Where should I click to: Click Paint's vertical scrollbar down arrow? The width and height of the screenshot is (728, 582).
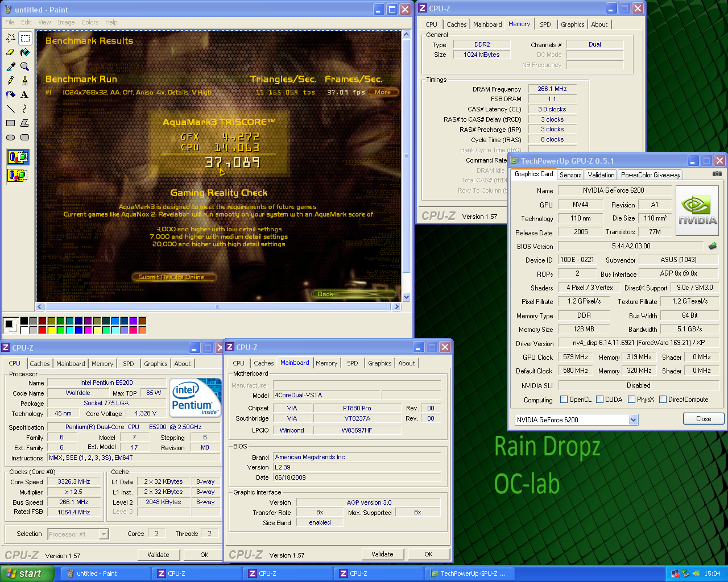click(x=406, y=297)
